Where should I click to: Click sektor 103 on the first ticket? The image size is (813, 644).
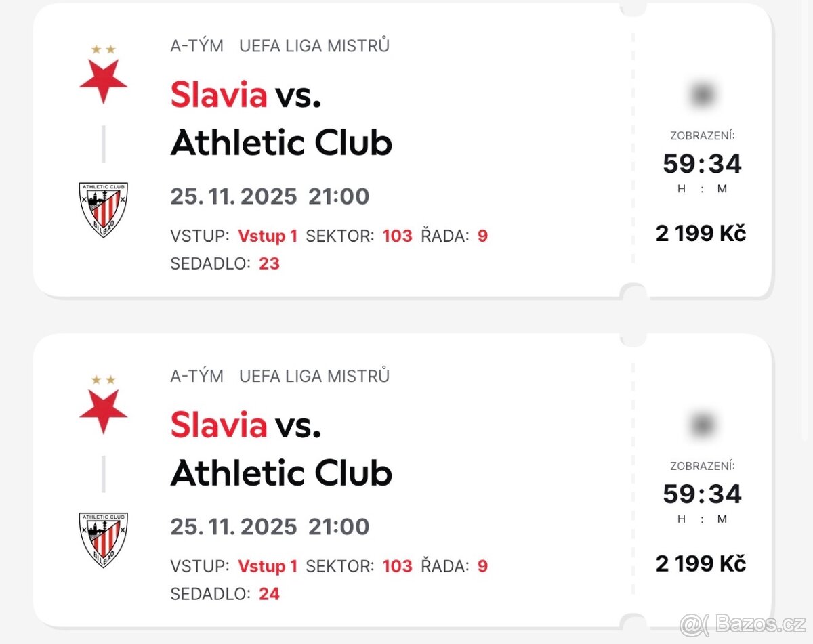[x=397, y=236]
